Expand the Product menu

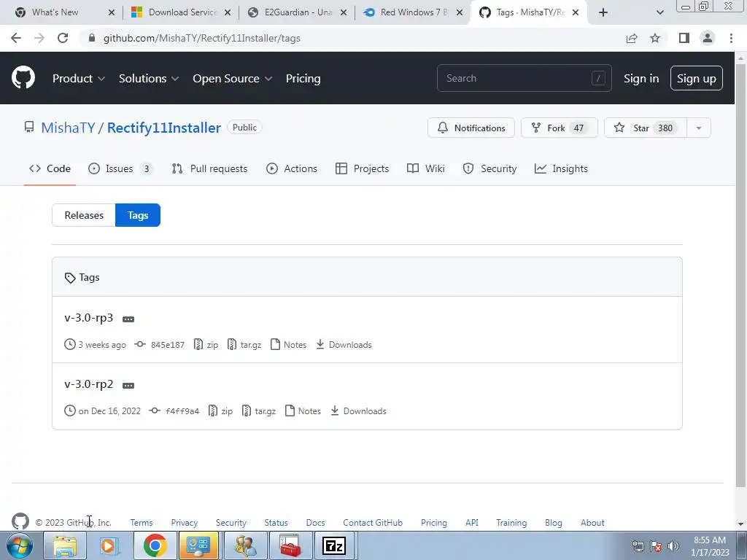pos(79,79)
